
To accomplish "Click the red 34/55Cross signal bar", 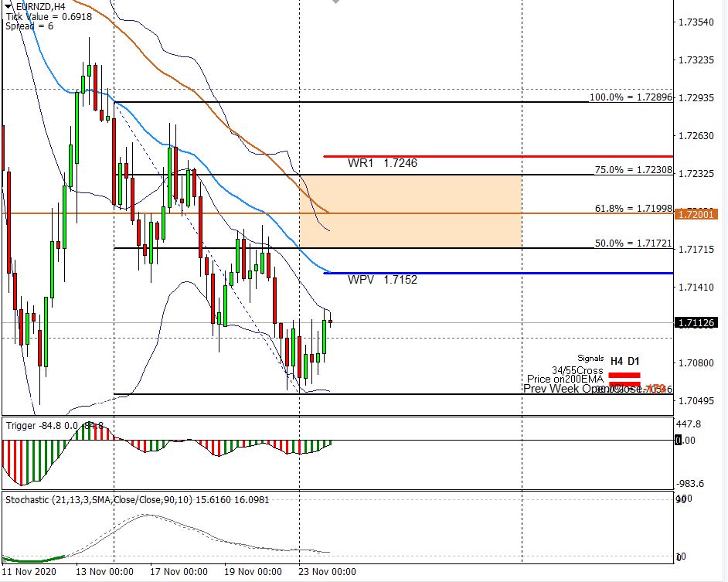I will (x=624, y=373).
